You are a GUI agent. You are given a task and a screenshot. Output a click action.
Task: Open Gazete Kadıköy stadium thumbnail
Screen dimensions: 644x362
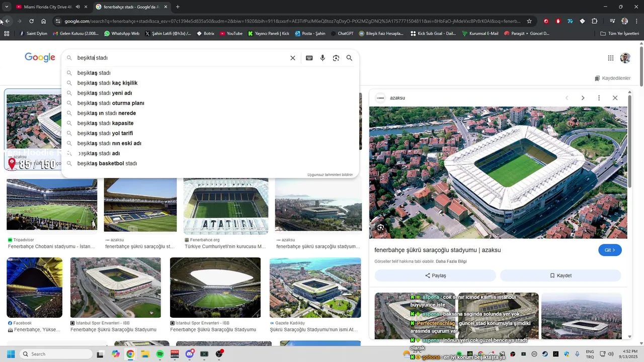(315, 288)
